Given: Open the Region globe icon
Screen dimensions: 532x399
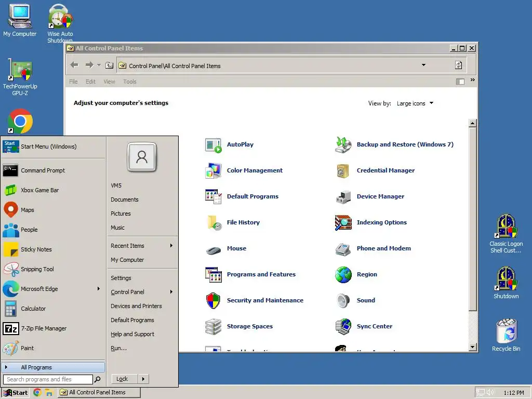Looking at the screenshot, I should 343,274.
